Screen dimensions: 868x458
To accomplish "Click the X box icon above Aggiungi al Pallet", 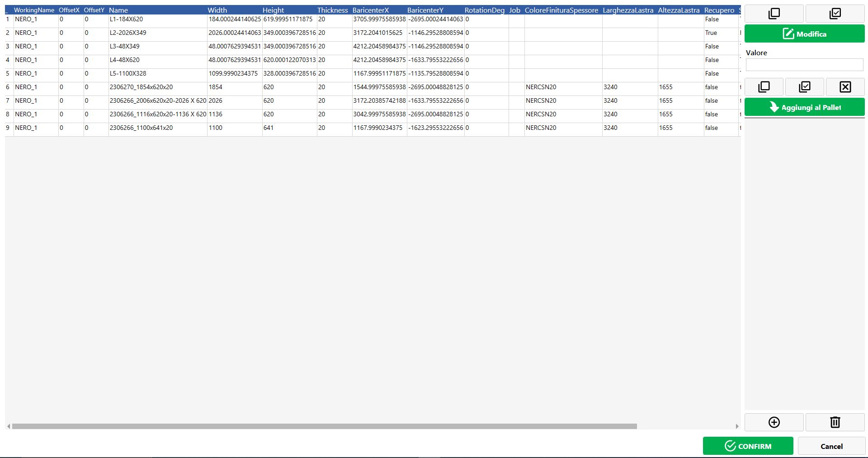I will [845, 87].
